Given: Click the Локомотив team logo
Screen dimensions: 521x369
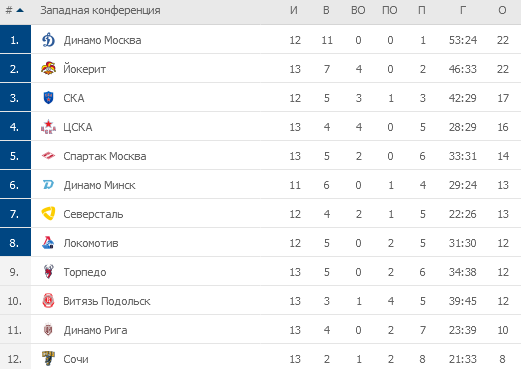Looking at the screenshot, I should click(48, 243).
